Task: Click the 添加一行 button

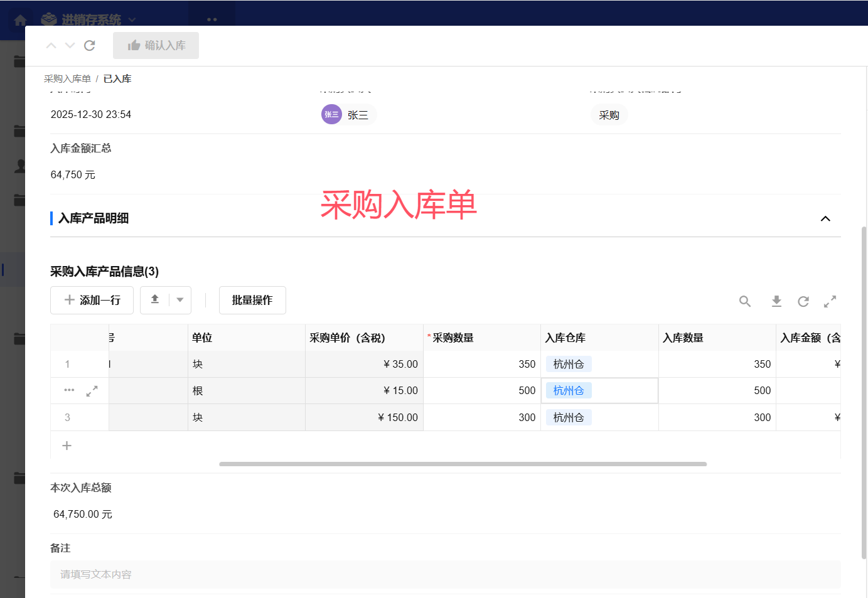Action: [x=92, y=300]
